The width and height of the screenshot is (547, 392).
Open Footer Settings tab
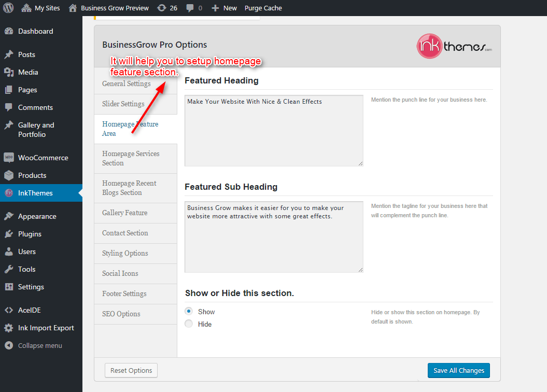pos(136,293)
